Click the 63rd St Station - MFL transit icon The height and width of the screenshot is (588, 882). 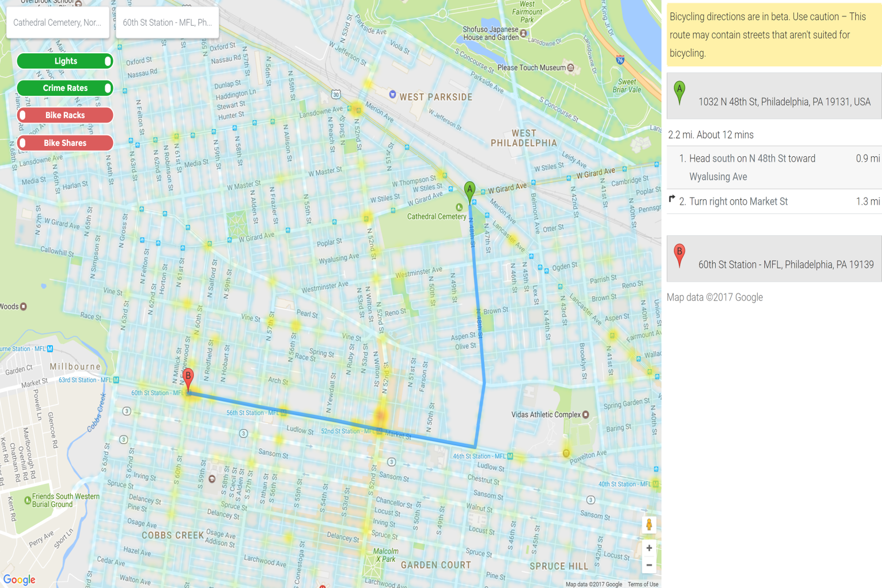tap(116, 380)
